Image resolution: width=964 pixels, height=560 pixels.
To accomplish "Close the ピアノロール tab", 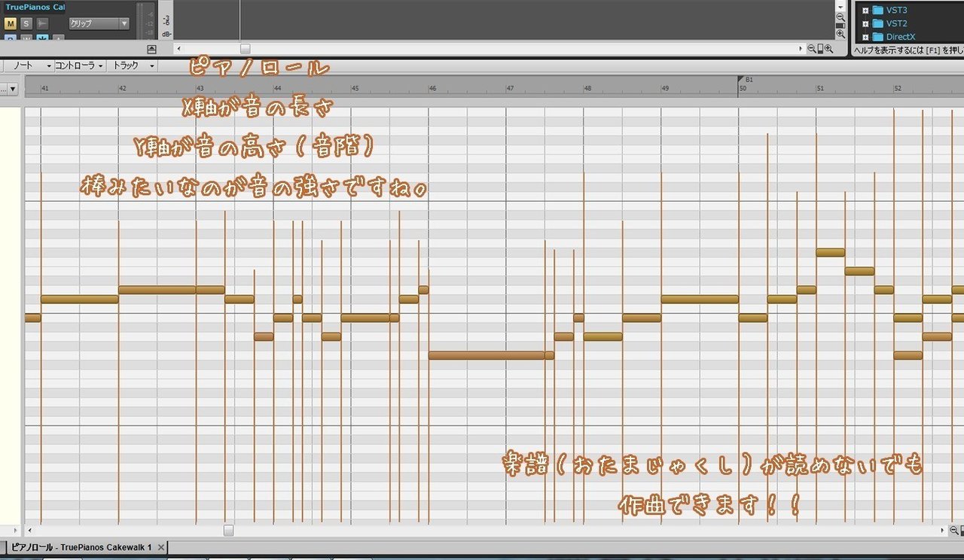I will [161, 547].
